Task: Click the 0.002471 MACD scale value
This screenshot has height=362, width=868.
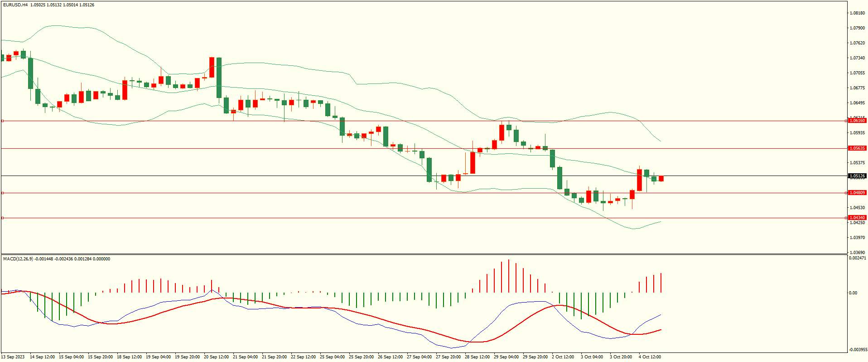Action: [858, 258]
